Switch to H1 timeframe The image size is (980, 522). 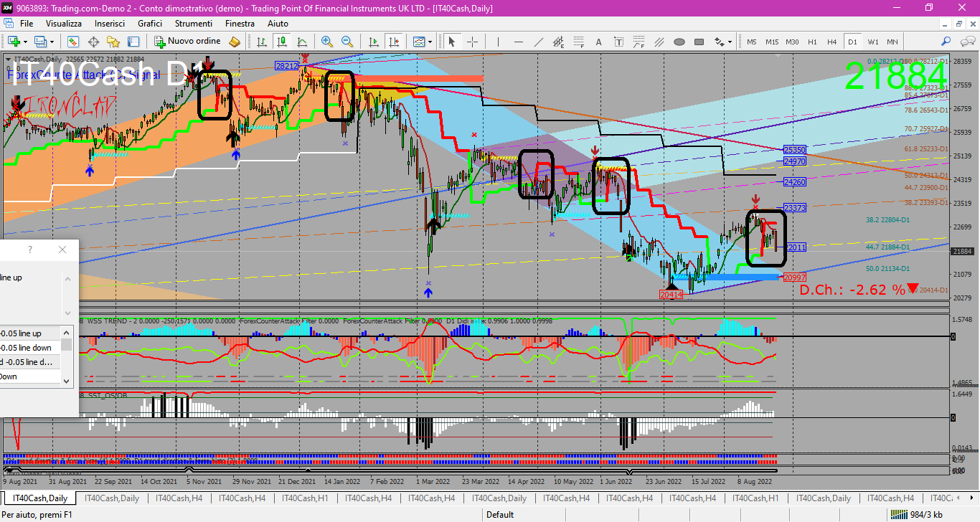812,42
